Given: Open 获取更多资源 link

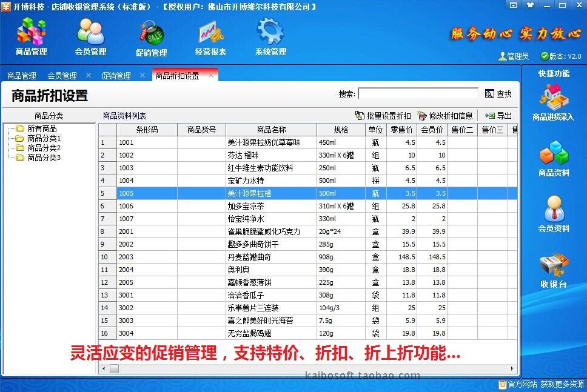Looking at the screenshot, I should tap(562, 384).
